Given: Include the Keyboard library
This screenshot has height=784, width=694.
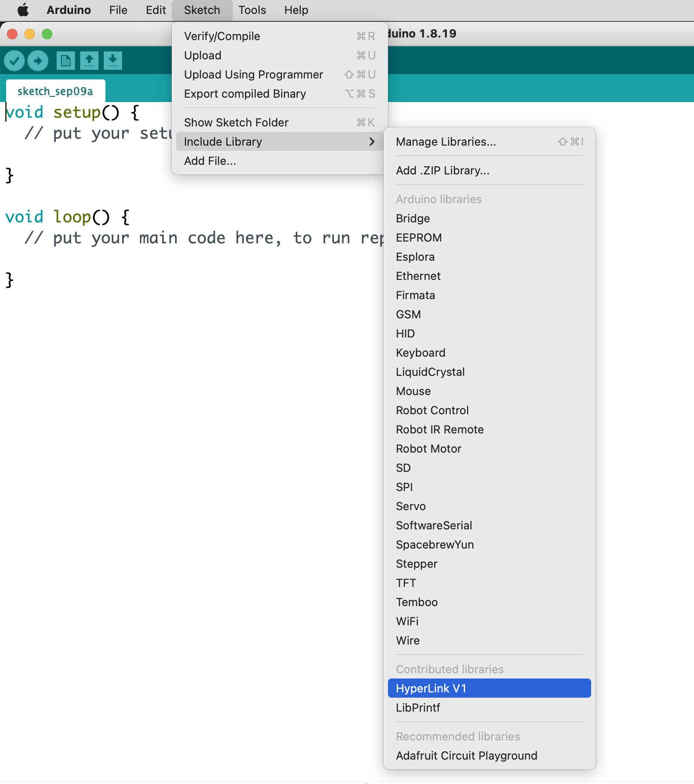Looking at the screenshot, I should coord(490,353).
